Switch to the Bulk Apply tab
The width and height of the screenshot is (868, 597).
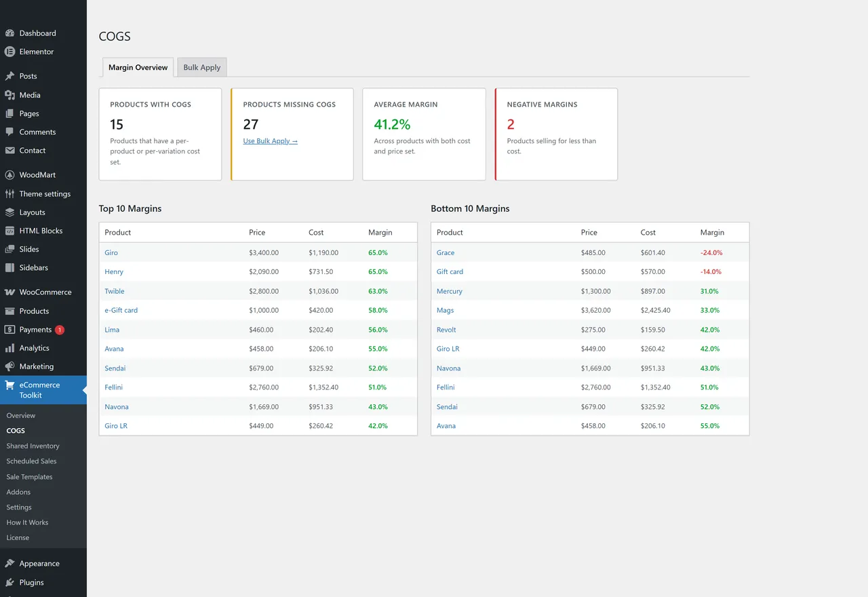(x=202, y=67)
